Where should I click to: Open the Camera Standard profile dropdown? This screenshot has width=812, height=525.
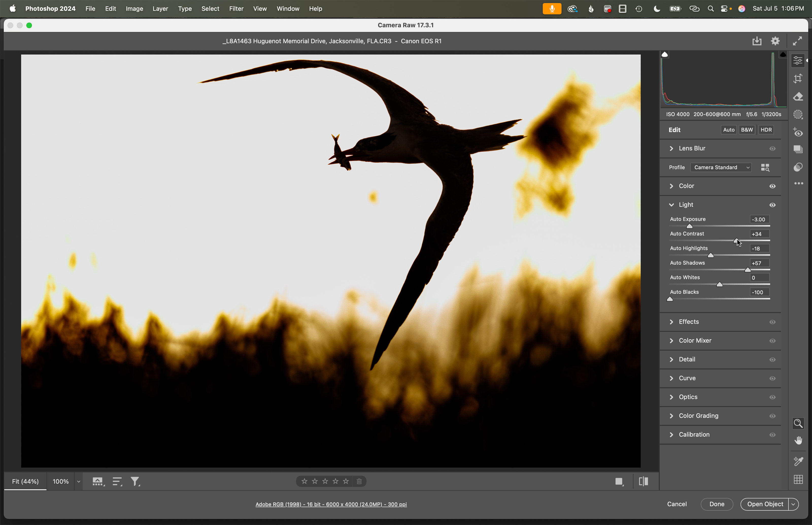[721, 167]
